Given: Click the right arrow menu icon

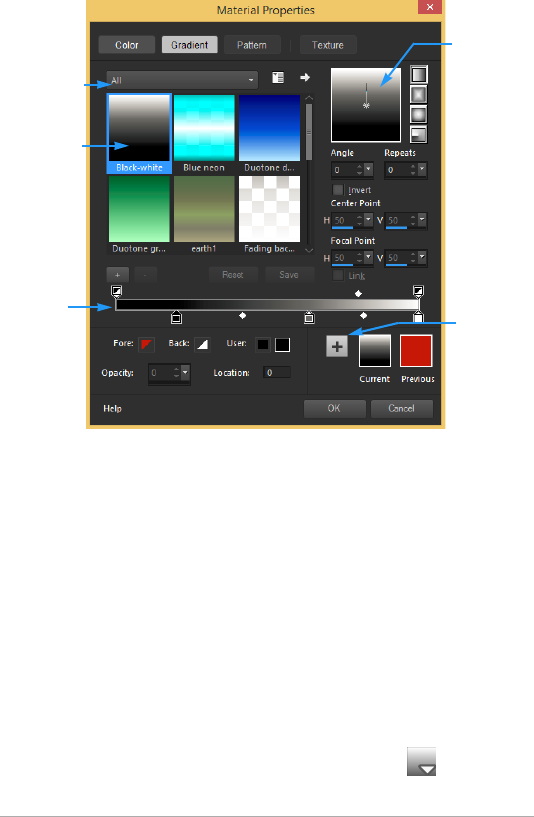Looking at the screenshot, I should point(305,77).
